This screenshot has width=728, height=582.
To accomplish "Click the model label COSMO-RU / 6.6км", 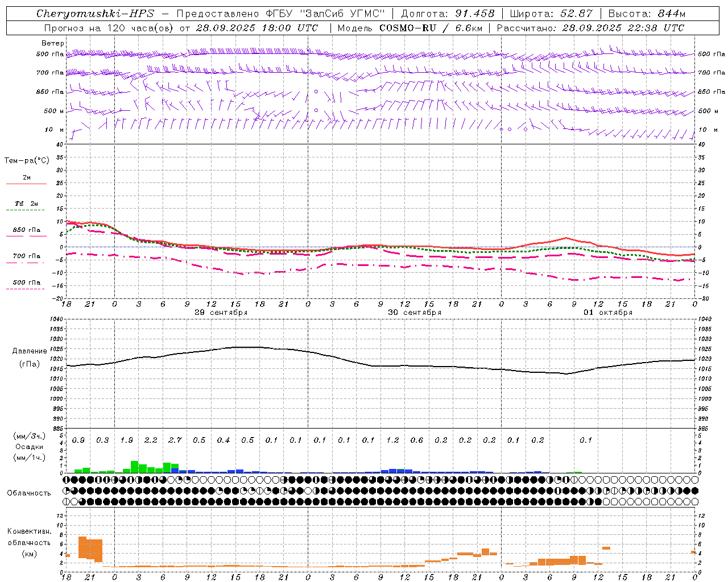I will click(431, 28).
